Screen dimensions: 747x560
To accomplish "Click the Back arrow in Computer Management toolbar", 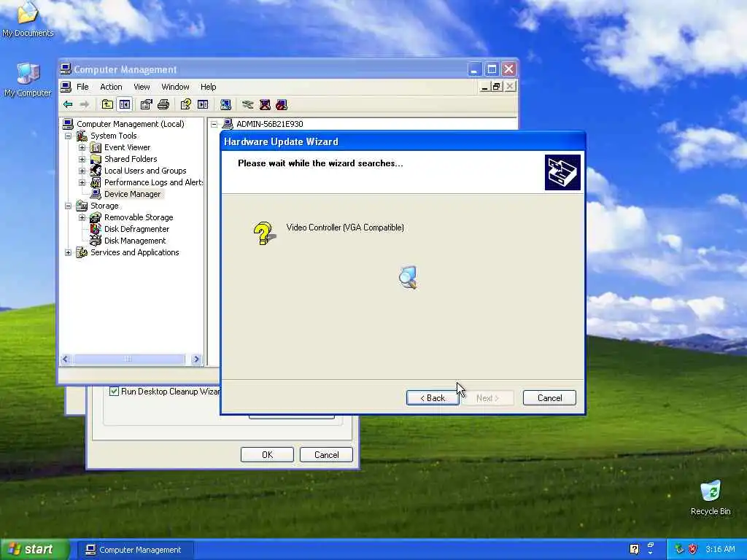I will [68, 104].
